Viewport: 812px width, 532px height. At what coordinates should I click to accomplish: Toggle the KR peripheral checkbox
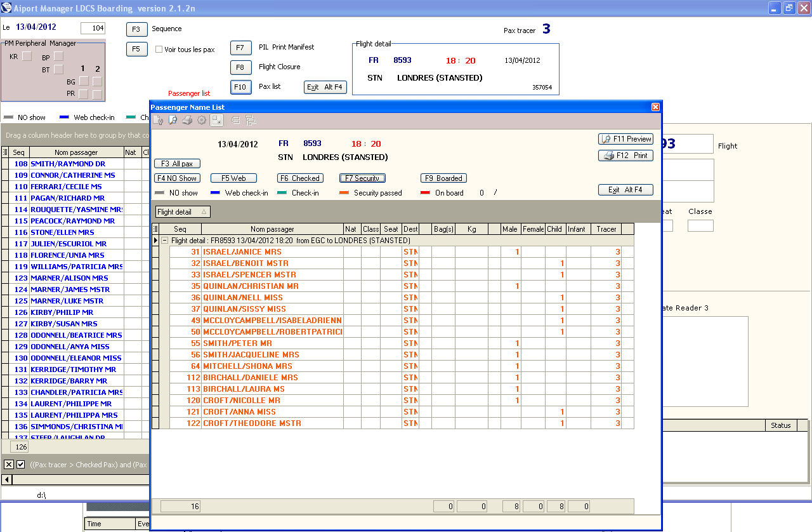pyautogui.click(x=27, y=57)
